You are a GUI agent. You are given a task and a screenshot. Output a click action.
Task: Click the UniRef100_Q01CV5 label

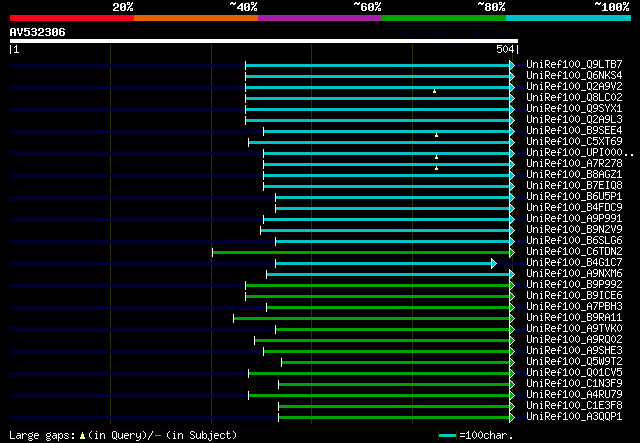[574, 373]
